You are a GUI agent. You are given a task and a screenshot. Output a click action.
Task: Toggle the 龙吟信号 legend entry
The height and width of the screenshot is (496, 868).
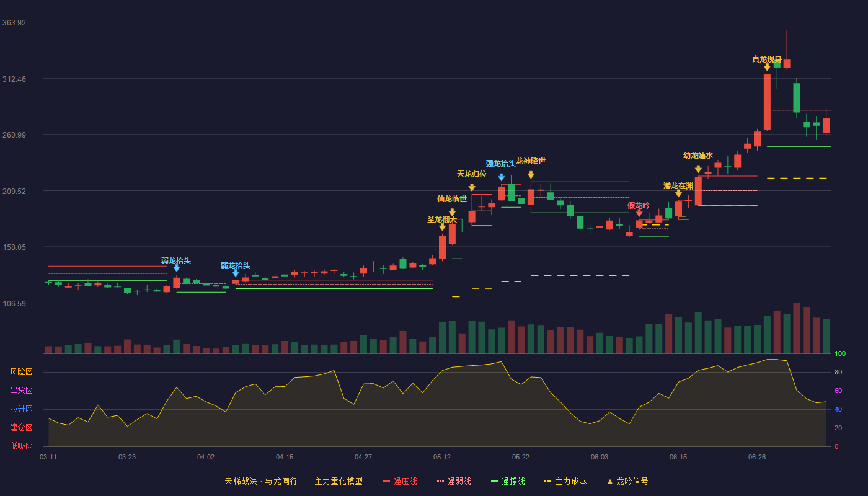[627, 481]
